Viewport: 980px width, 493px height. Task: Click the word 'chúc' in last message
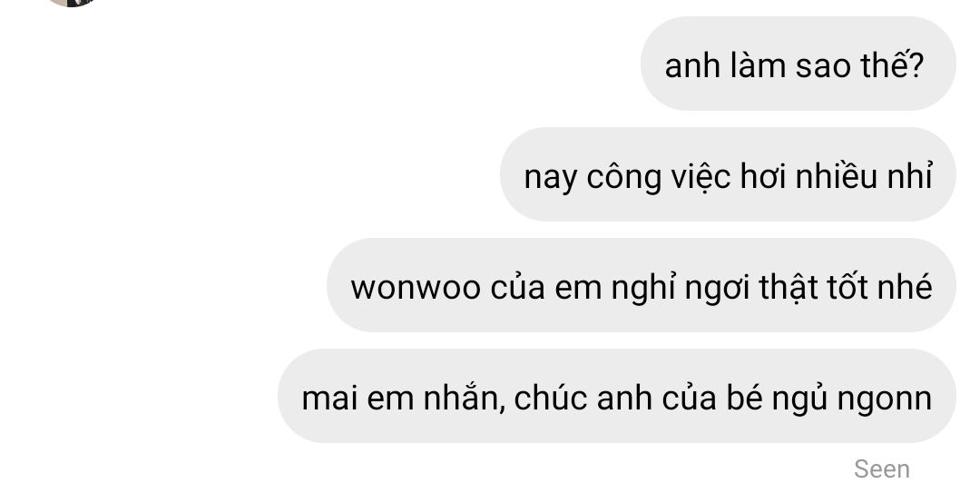550,398
